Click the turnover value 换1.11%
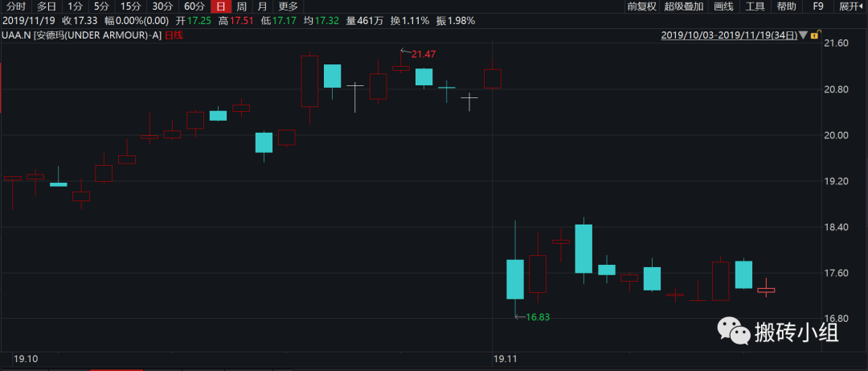 (x=410, y=21)
